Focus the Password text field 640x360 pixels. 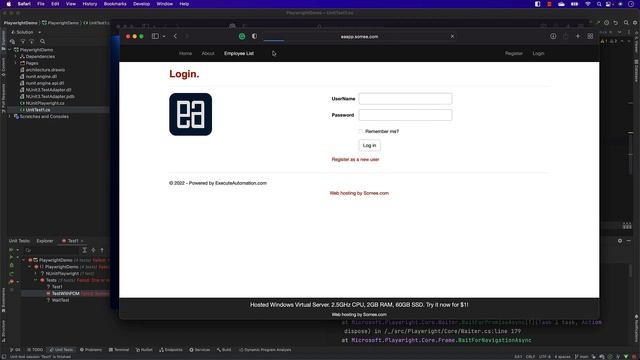405,115
